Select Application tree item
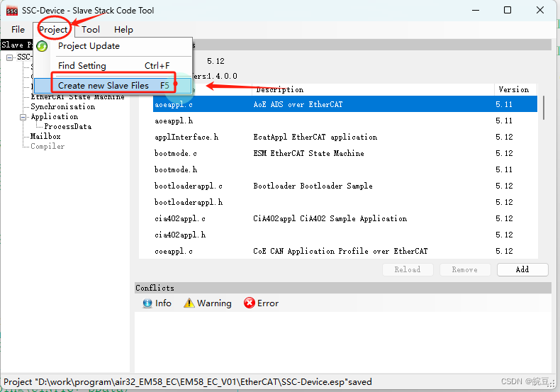The width and height of the screenshot is (560, 392). coord(55,117)
